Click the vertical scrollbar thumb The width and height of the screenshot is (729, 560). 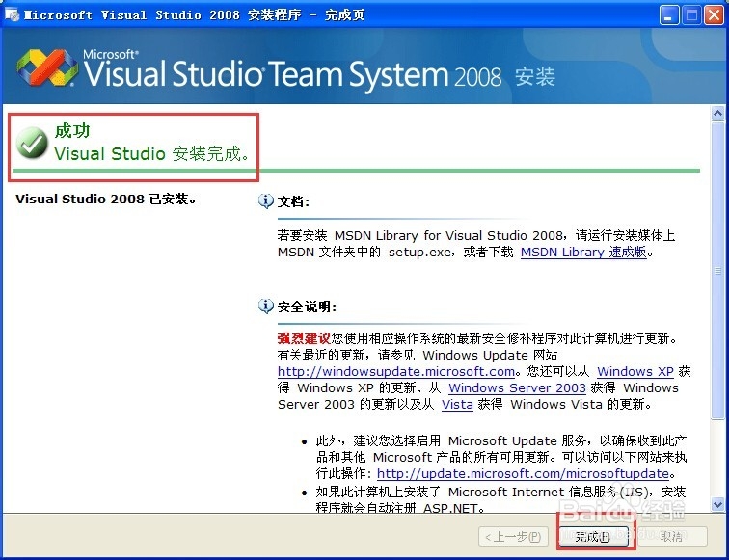717,271
